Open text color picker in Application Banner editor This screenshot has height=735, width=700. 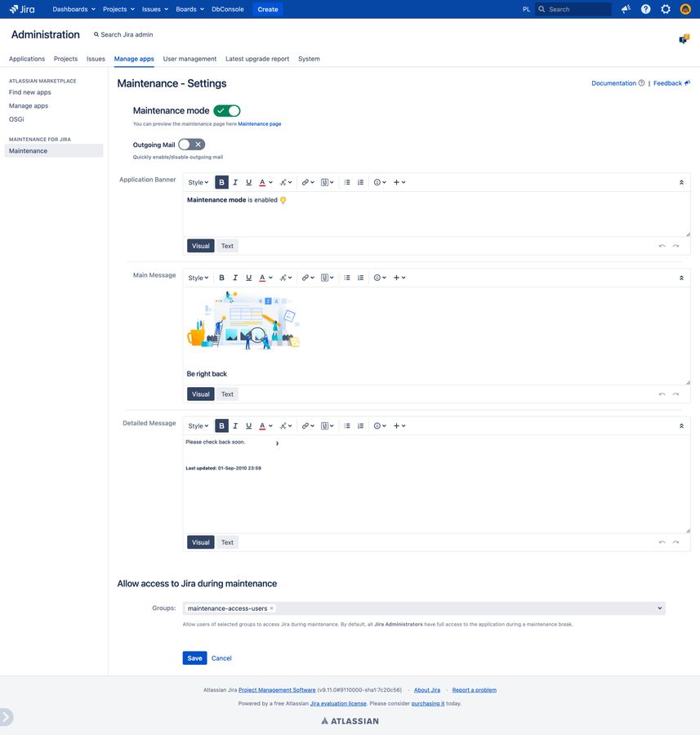265,182
